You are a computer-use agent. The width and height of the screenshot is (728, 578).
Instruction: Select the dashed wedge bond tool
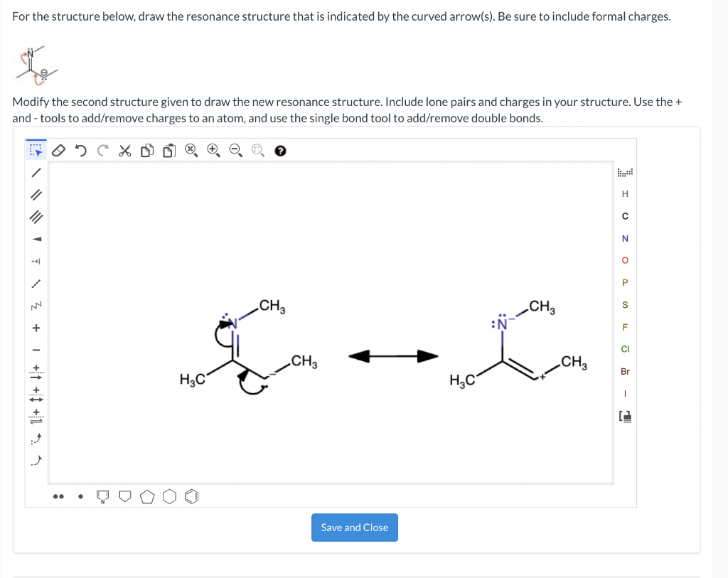(36, 262)
